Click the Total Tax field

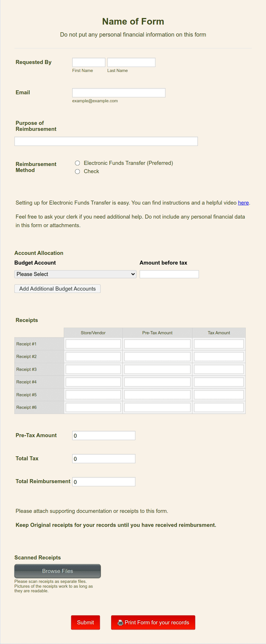pos(103,458)
